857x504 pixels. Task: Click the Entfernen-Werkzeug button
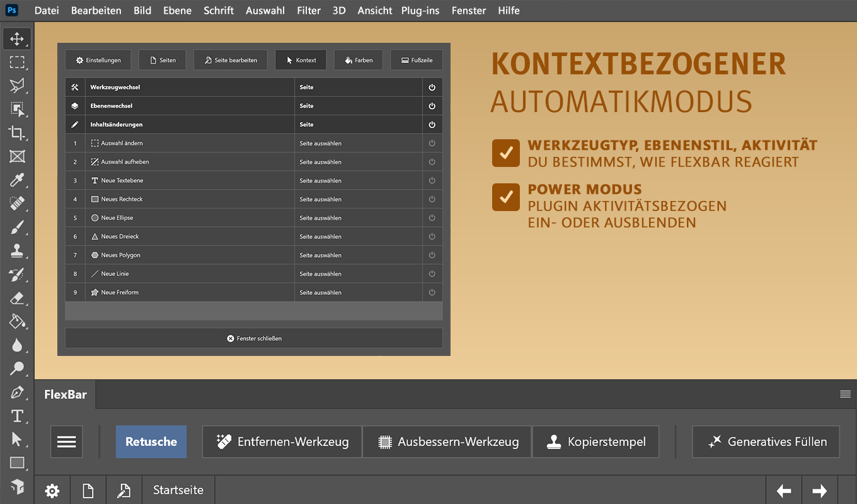282,442
